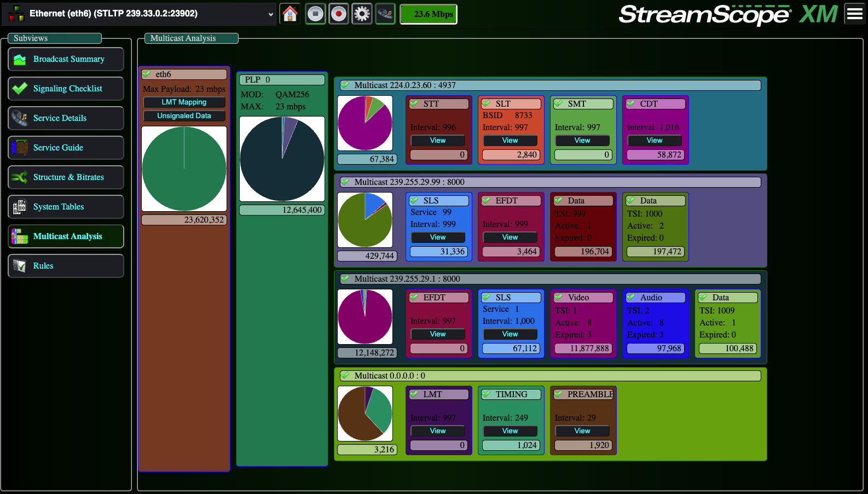This screenshot has height=494, width=868.
Task: Click the check icon on eth6 header
Action: tap(147, 74)
